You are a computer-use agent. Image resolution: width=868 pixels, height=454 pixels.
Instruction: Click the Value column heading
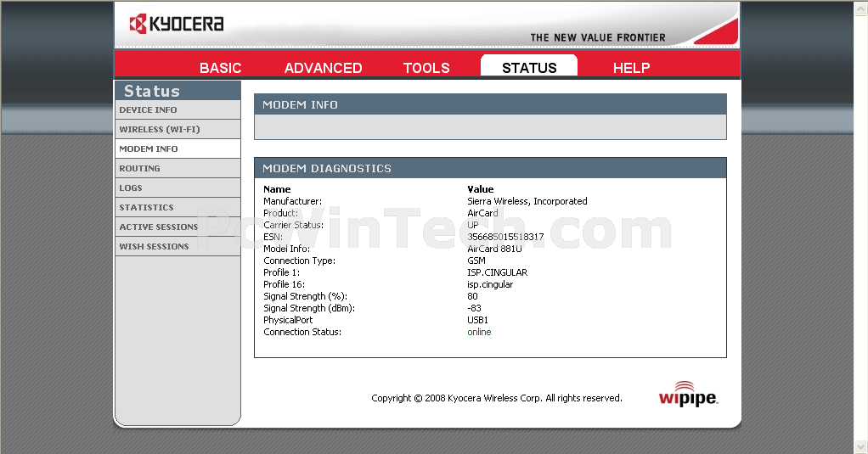coord(481,189)
